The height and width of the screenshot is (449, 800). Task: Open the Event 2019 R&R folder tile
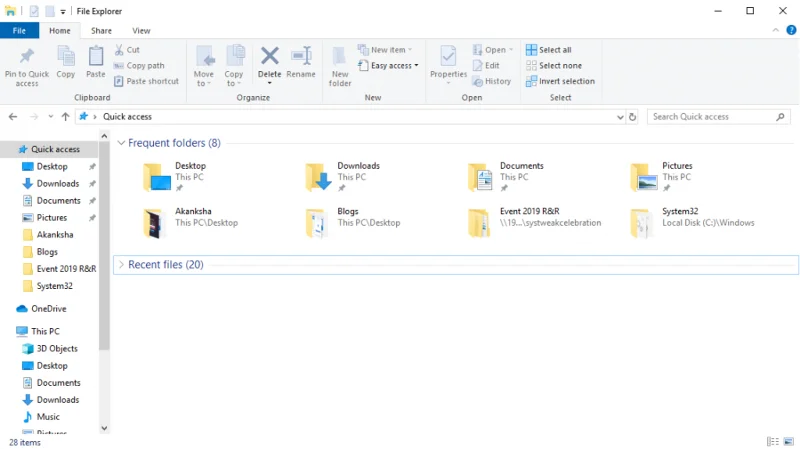tap(534, 222)
